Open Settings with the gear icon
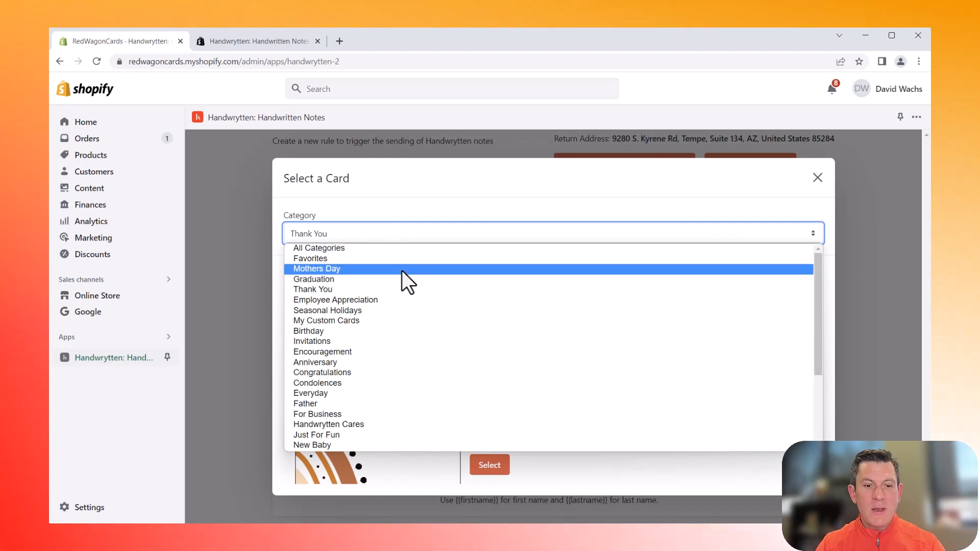Viewport: 980px width, 551px height. 64,507
